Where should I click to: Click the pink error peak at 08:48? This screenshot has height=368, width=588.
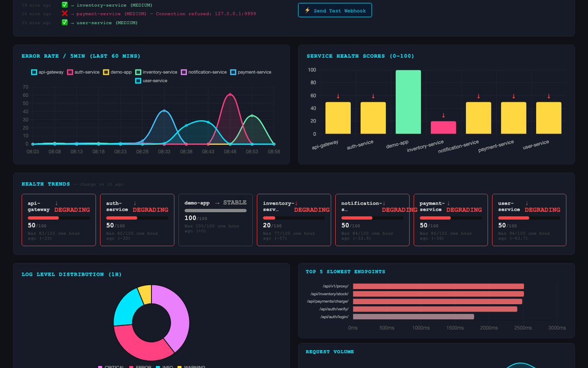pyautogui.click(x=230, y=94)
